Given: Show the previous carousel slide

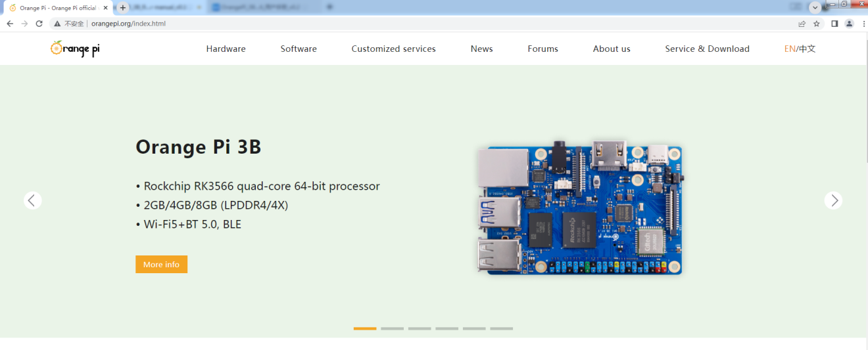Looking at the screenshot, I should (x=33, y=200).
